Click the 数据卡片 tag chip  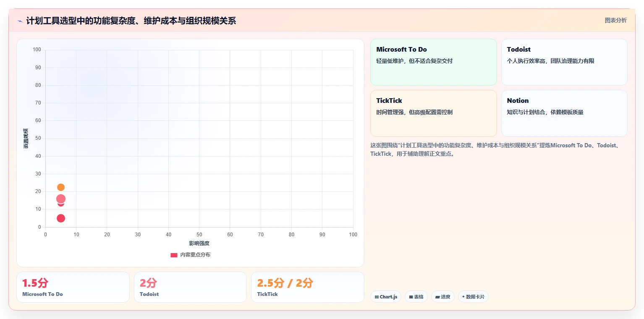coord(473,297)
